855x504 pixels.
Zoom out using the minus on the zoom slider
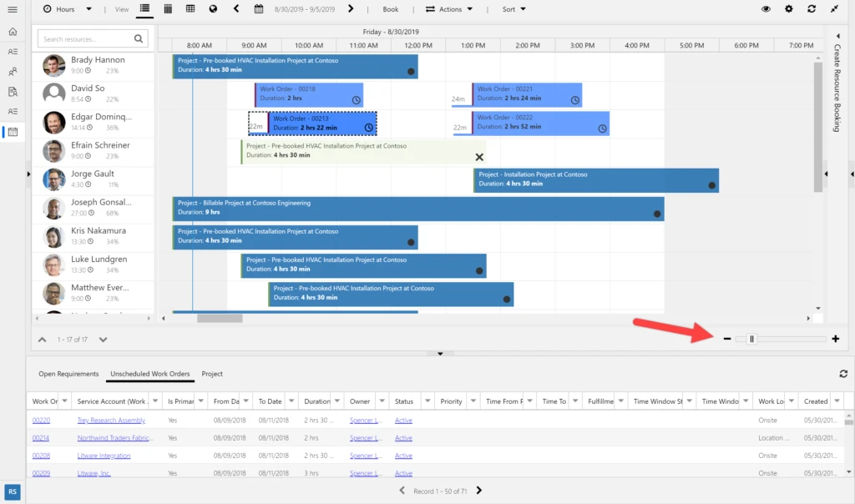click(726, 339)
